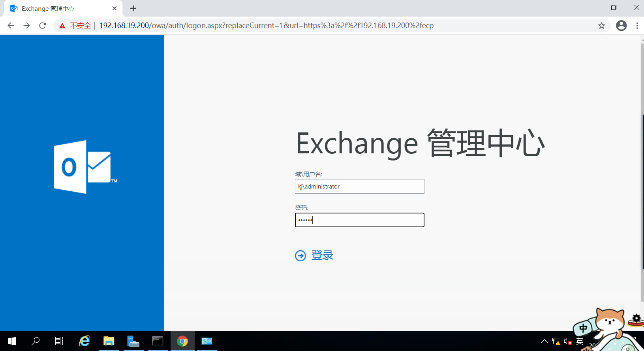Image resolution: width=644 pixels, height=351 pixels.
Task: Select the URL in the address bar
Action: click(267, 26)
